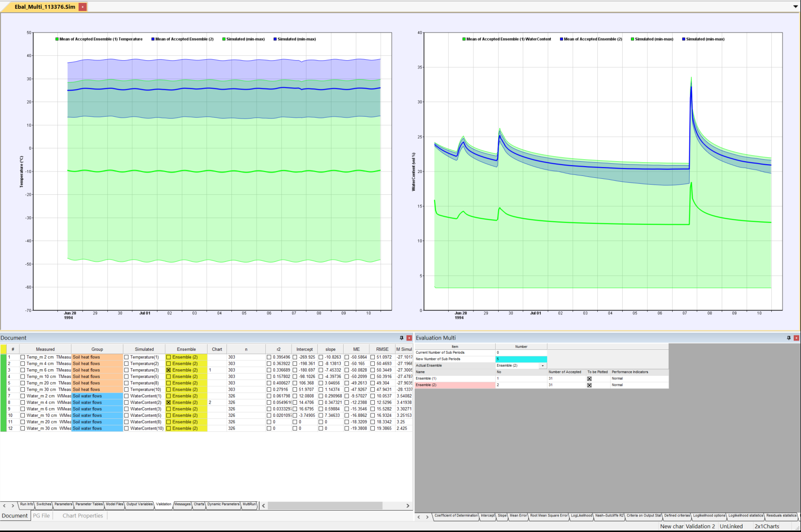This screenshot has width=801, height=532.
Task: Open the Output Variables tab
Action: tap(139, 504)
